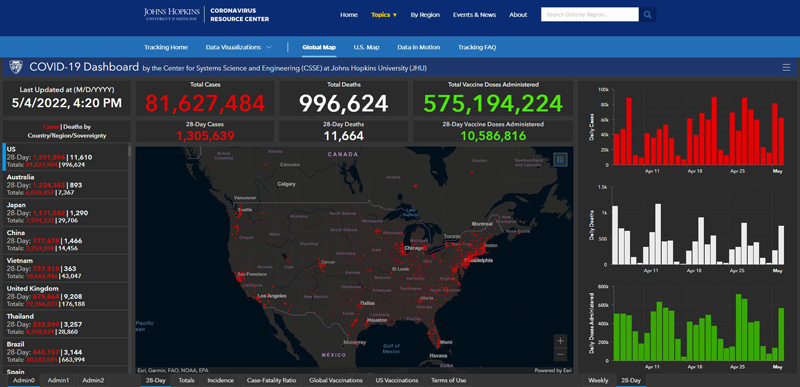Select the Admin1 tab
Viewport: 800px width, 387px height.
(59, 380)
